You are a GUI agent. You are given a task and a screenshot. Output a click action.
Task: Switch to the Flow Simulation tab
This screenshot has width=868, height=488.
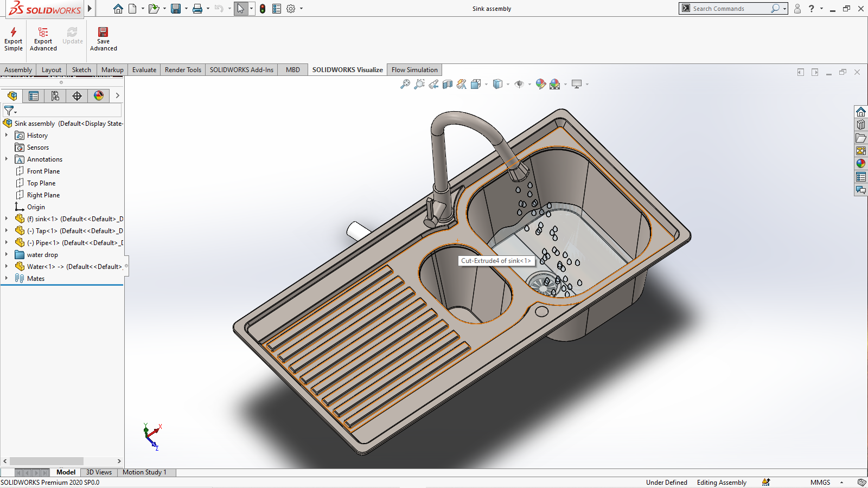click(414, 69)
